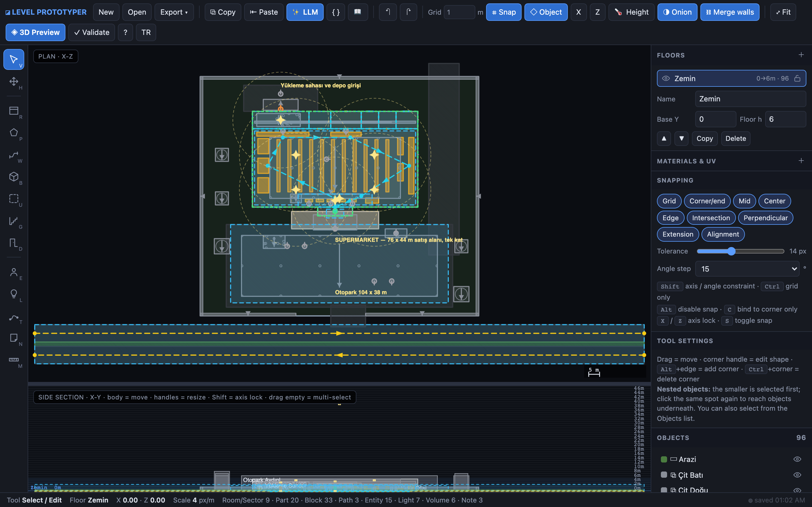Select the Light bulb tool

click(14, 294)
